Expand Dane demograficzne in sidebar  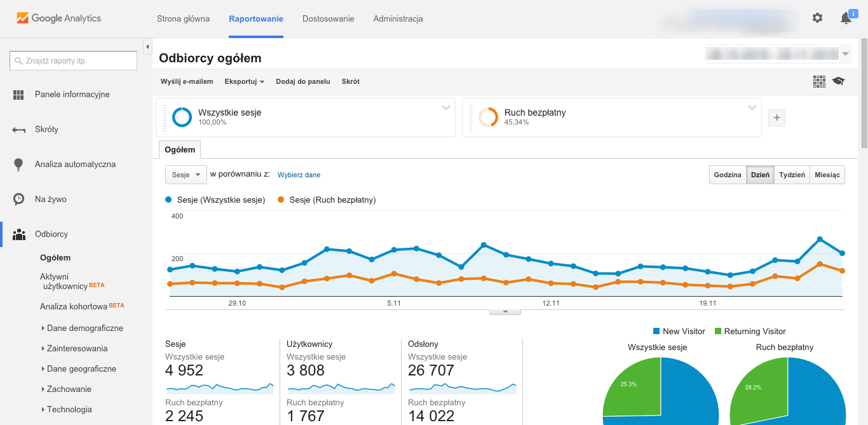tap(82, 328)
